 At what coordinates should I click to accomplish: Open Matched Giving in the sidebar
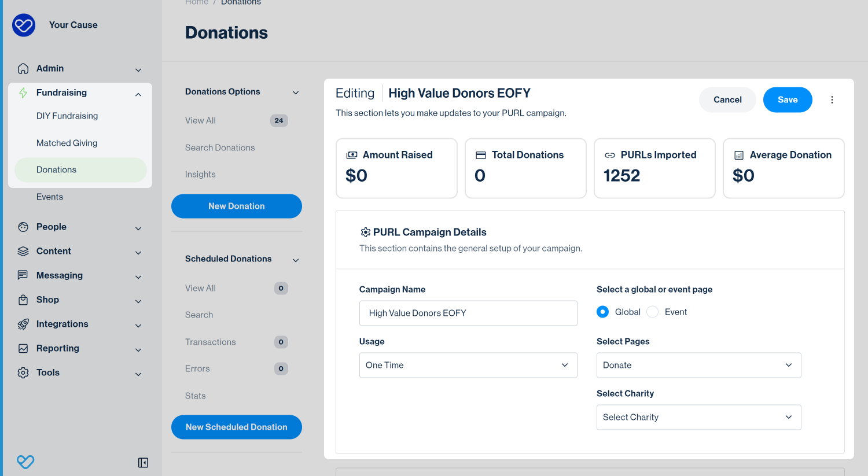tap(67, 143)
